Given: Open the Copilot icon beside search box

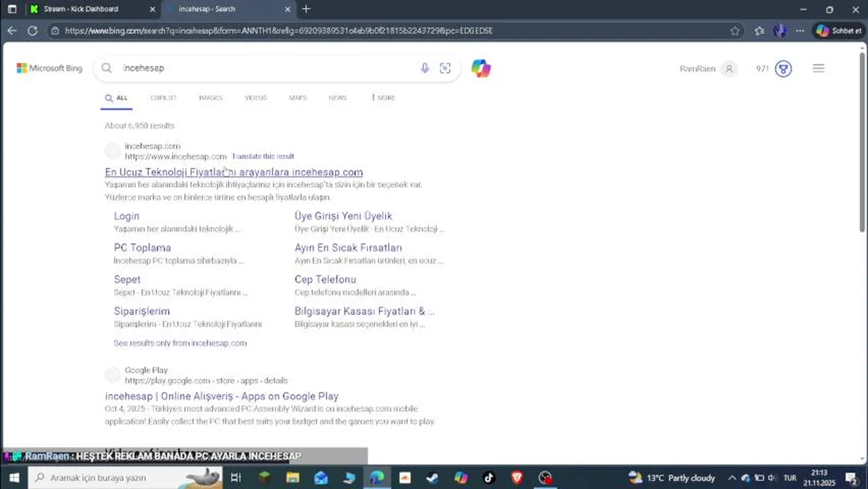Looking at the screenshot, I should (481, 68).
